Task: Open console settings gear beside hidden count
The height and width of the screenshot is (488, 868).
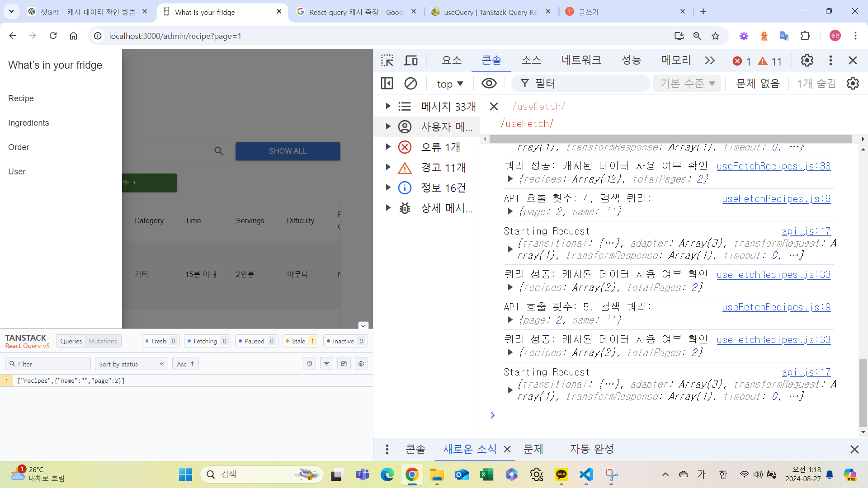Action: coord(853,84)
